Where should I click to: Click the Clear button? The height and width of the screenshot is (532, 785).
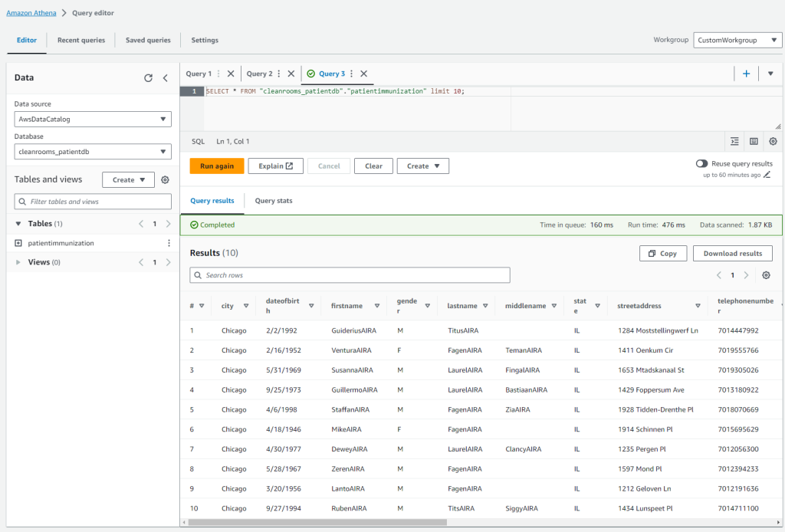click(373, 166)
